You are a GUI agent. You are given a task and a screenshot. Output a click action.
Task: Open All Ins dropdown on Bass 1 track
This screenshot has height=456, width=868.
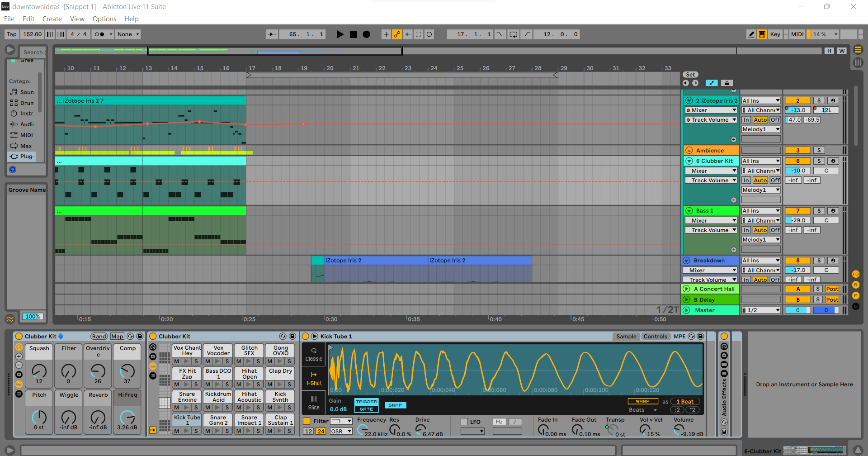point(761,211)
